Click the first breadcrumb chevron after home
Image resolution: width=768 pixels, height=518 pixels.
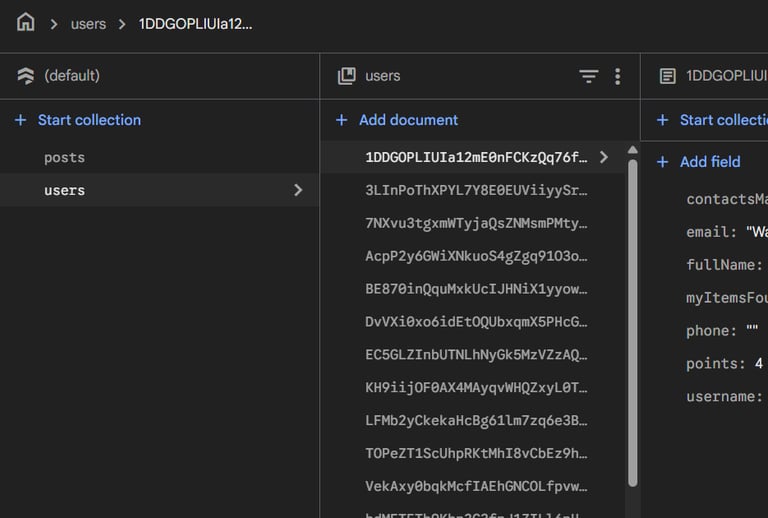[x=54, y=24]
